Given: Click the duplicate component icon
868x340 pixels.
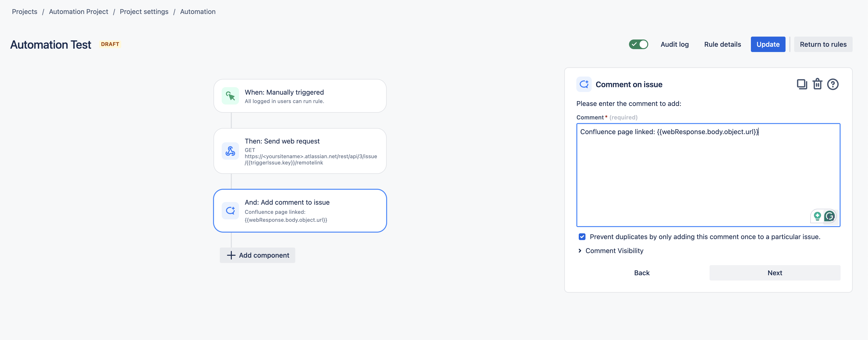Looking at the screenshot, I should click(x=802, y=84).
